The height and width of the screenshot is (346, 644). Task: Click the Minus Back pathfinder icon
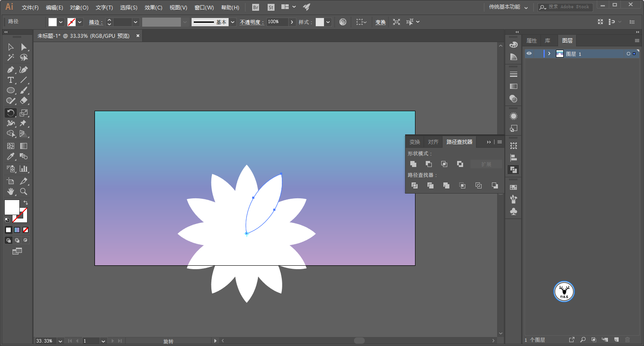495,185
